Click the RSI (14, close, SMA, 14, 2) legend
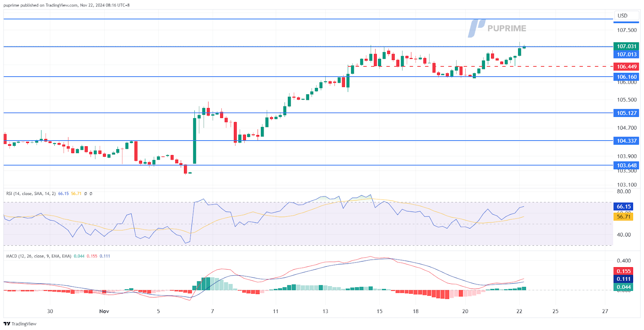Screen dimensions: 644x330 pyautogui.click(x=31, y=193)
